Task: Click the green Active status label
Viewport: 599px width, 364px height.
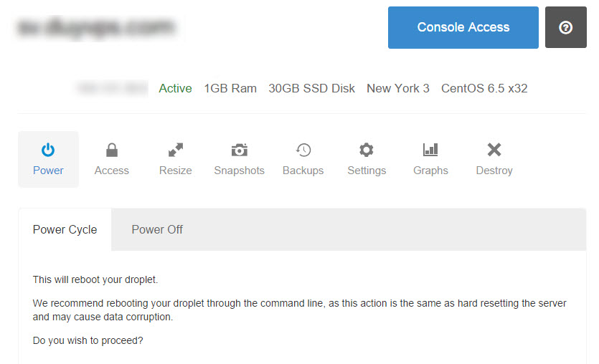Action: [175, 89]
